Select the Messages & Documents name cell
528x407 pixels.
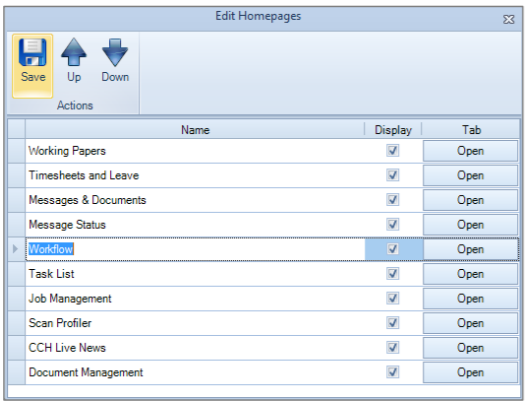[x=195, y=200]
